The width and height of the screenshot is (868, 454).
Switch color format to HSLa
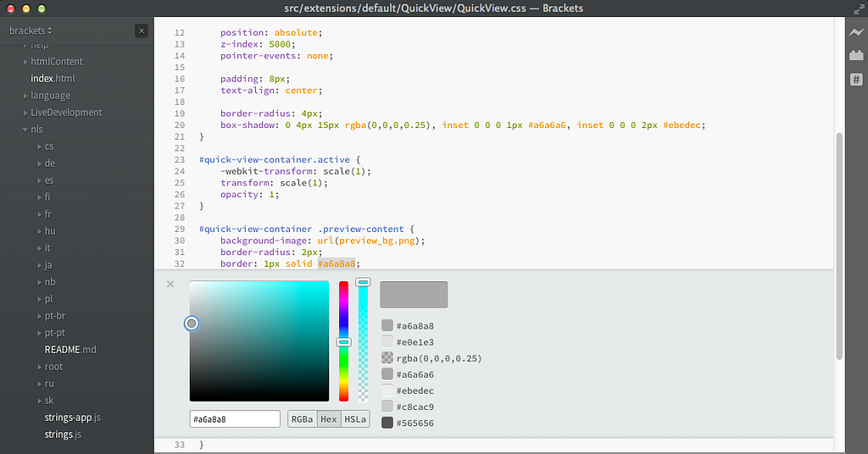(x=355, y=419)
